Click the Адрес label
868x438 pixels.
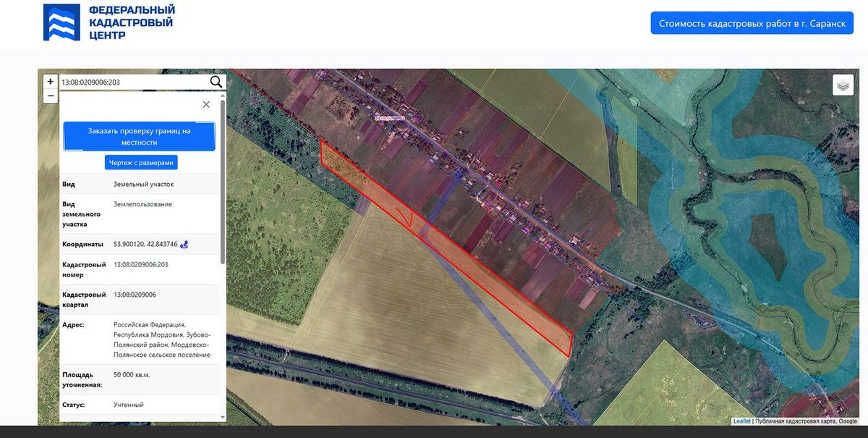click(73, 325)
